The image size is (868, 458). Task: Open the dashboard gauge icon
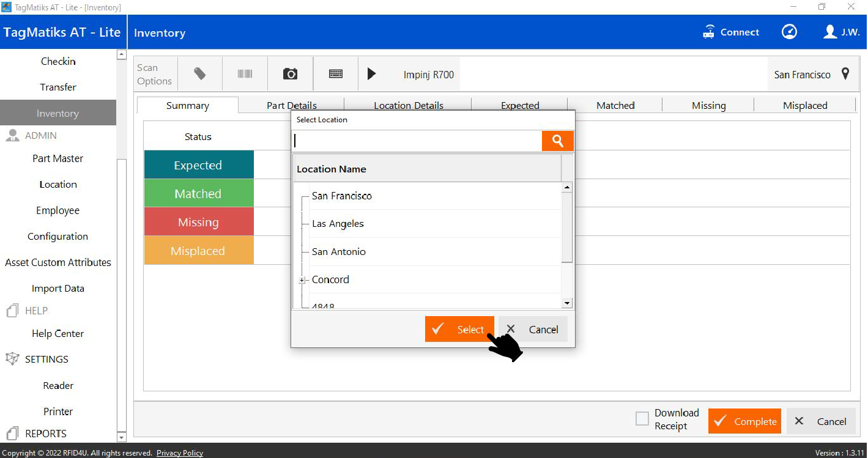(789, 32)
